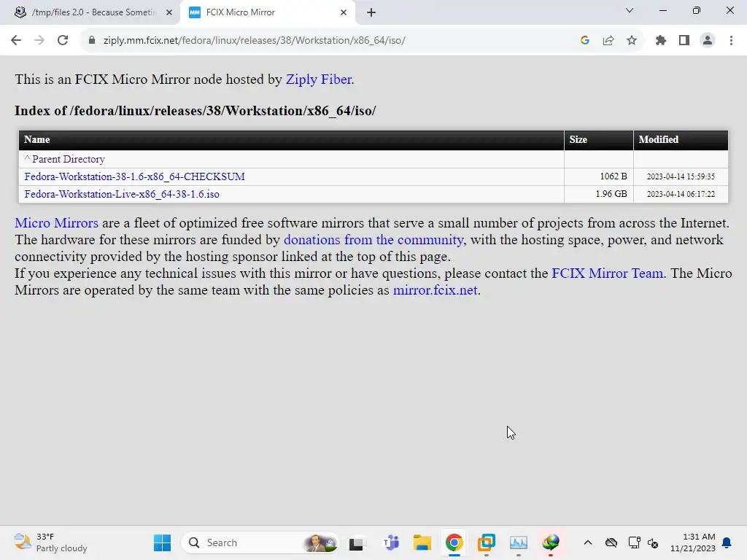The height and width of the screenshot is (560, 747).
Task: Click the browser forward arrow
Action: click(x=39, y=41)
